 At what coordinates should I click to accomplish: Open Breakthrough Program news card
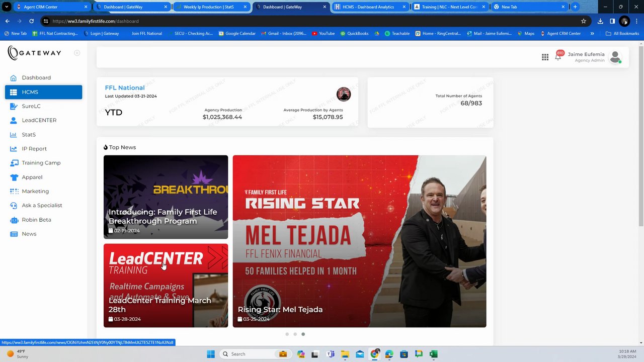coord(166,197)
